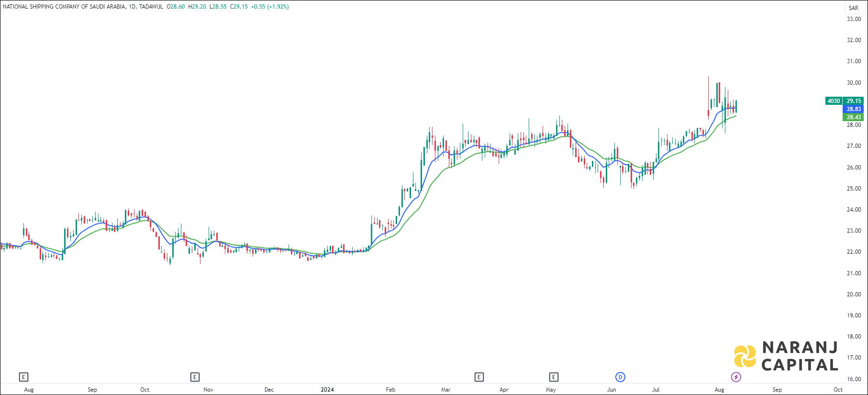
Task: Click the Feb label on the time axis
Action: [390, 390]
